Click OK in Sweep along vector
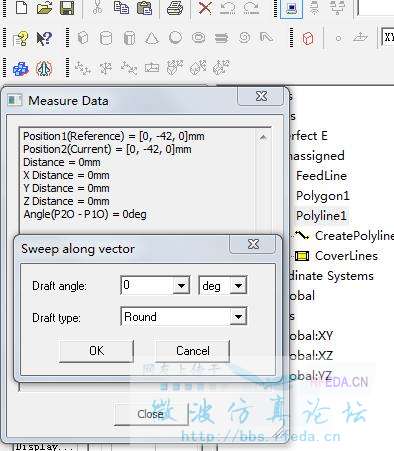 pos(96,351)
